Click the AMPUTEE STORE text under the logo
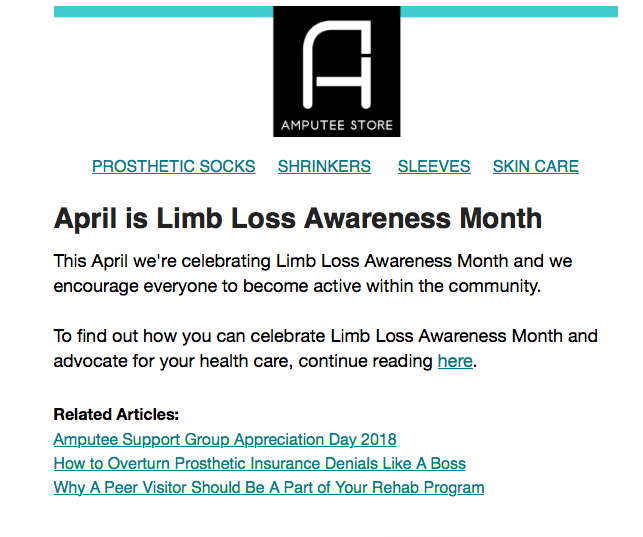Viewport: 643px width, 537px height. 336,126
